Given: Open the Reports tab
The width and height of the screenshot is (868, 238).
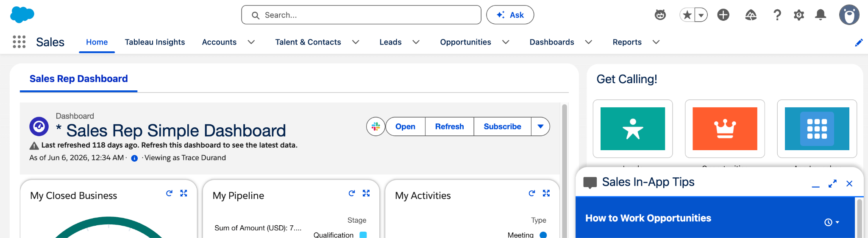Looking at the screenshot, I should pyautogui.click(x=627, y=42).
